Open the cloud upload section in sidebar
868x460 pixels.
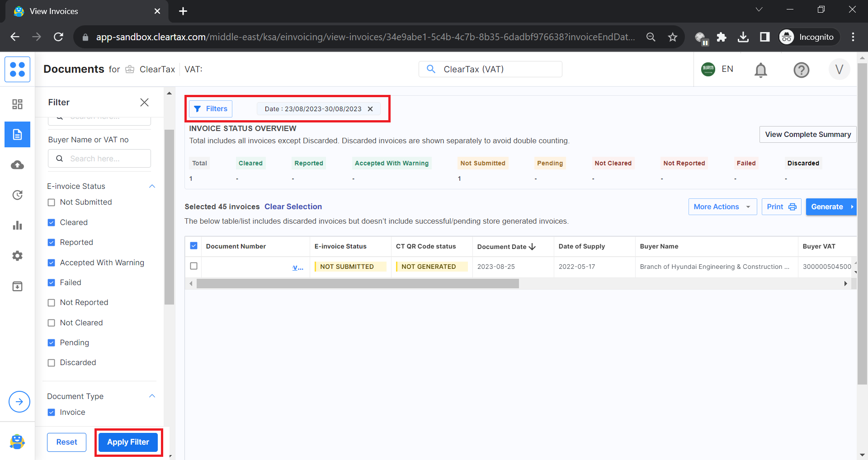coord(17,164)
